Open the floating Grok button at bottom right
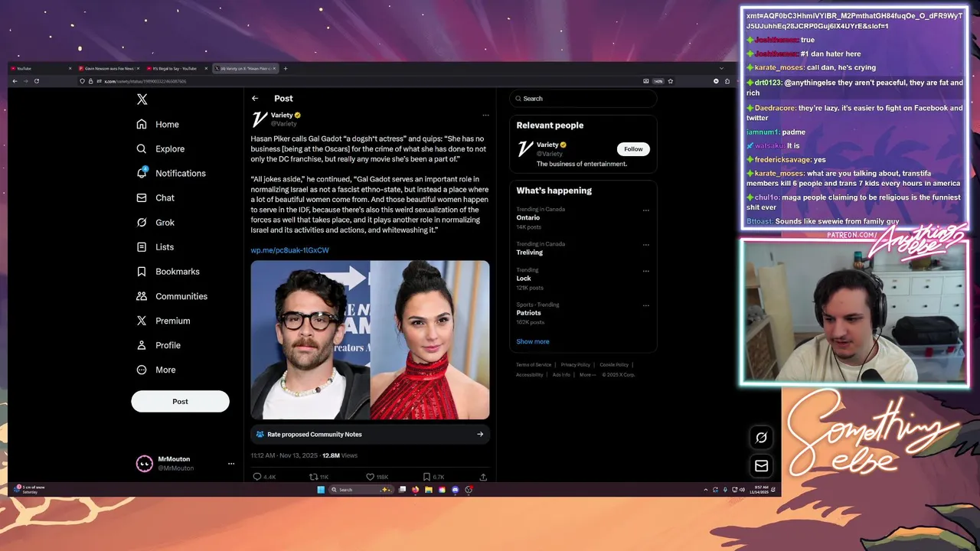The height and width of the screenshot is (551, 980). click(x=761, y=438)
